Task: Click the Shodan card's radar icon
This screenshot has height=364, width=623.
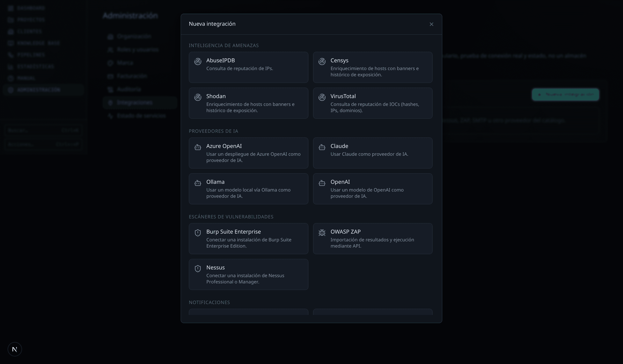Action: click(x=198, y=97)
